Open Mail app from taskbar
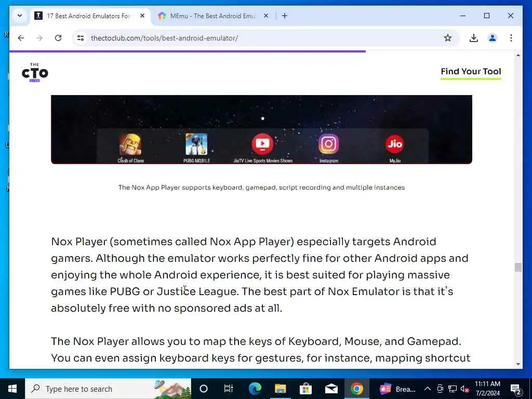Viewport: 532px width, 399px height. [x=331, y=389]
